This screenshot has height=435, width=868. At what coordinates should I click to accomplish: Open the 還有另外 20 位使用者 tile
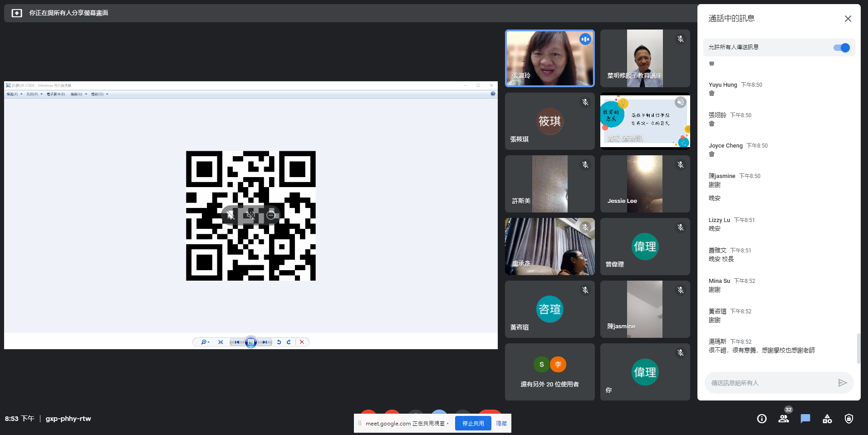550,372
